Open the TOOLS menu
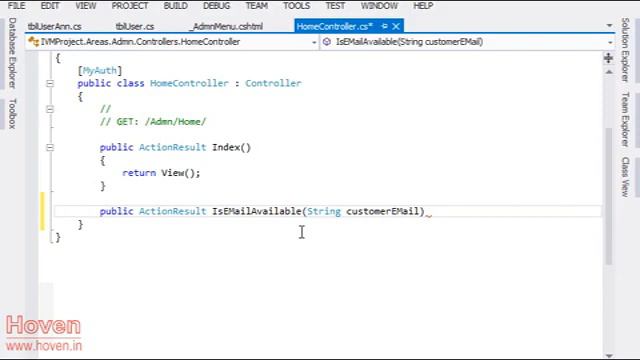 coord(296,6)
